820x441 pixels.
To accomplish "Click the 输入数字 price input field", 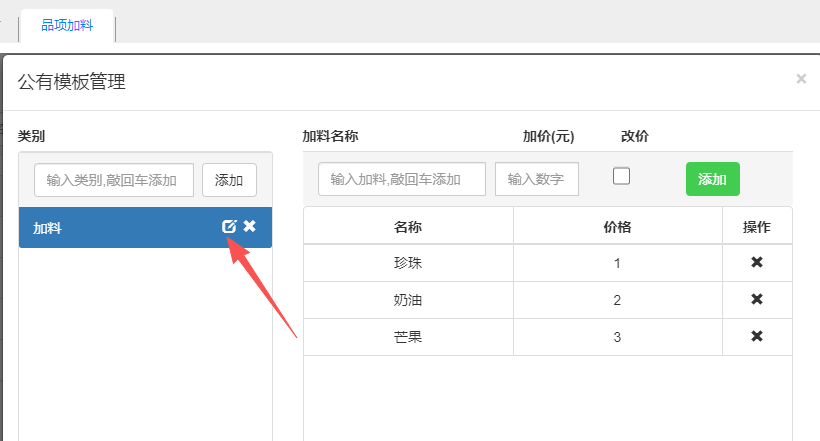I will 536,179.
